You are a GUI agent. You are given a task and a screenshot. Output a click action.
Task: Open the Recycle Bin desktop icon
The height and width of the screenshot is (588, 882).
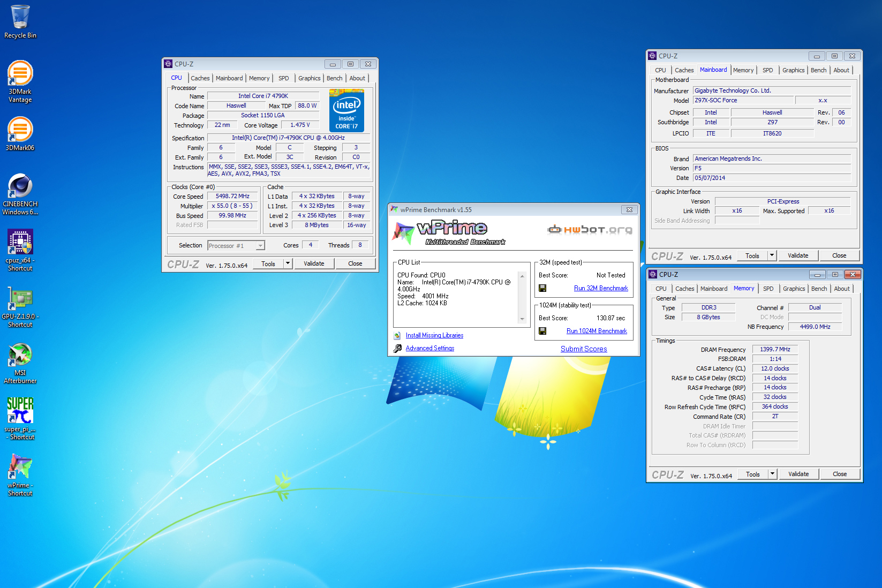tap(20, 21)
